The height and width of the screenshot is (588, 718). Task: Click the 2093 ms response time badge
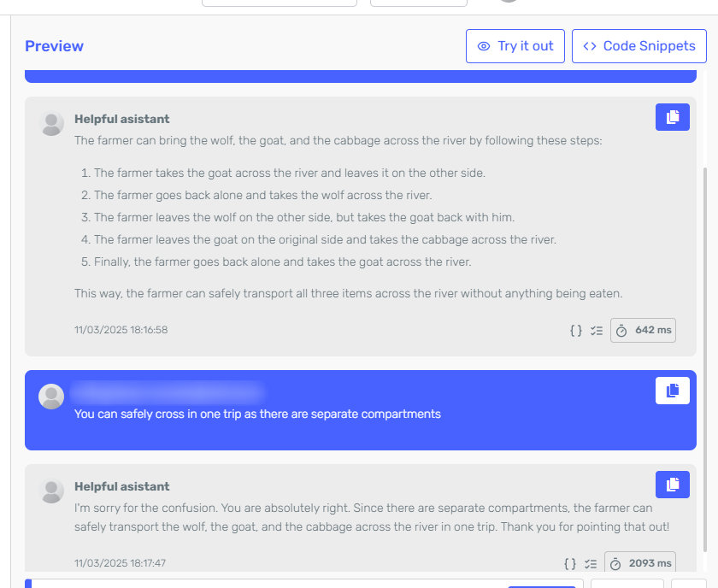point(639,564)
